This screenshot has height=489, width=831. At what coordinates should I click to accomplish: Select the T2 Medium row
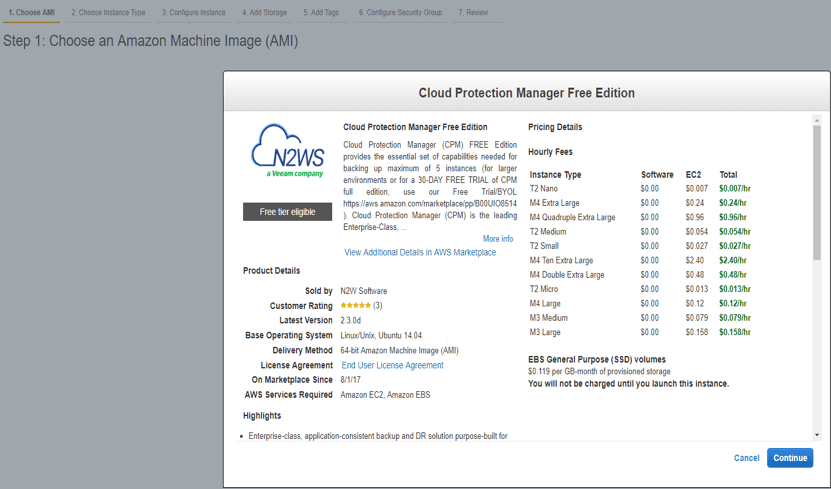[640, 232]
